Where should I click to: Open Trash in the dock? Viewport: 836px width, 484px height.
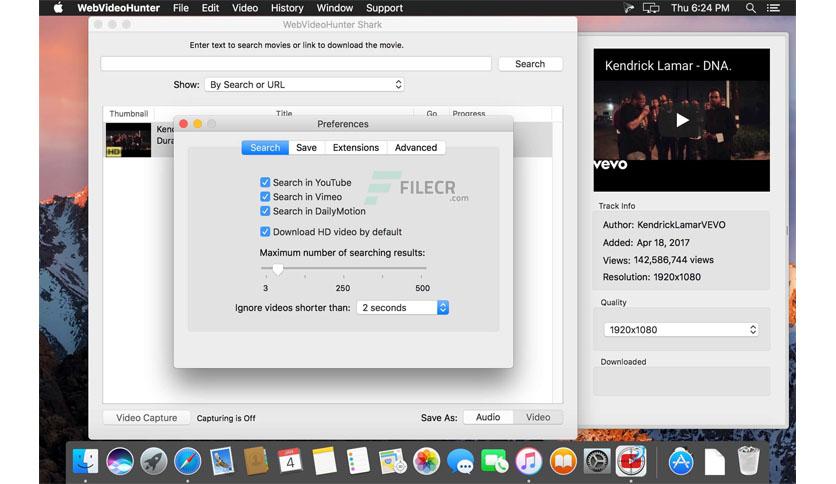click(749, 461)
